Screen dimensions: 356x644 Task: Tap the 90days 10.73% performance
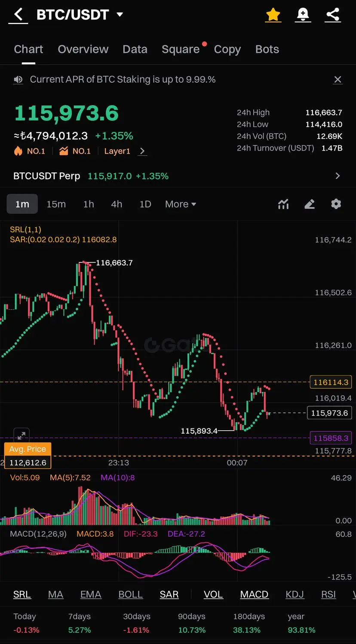pos(192,623)
